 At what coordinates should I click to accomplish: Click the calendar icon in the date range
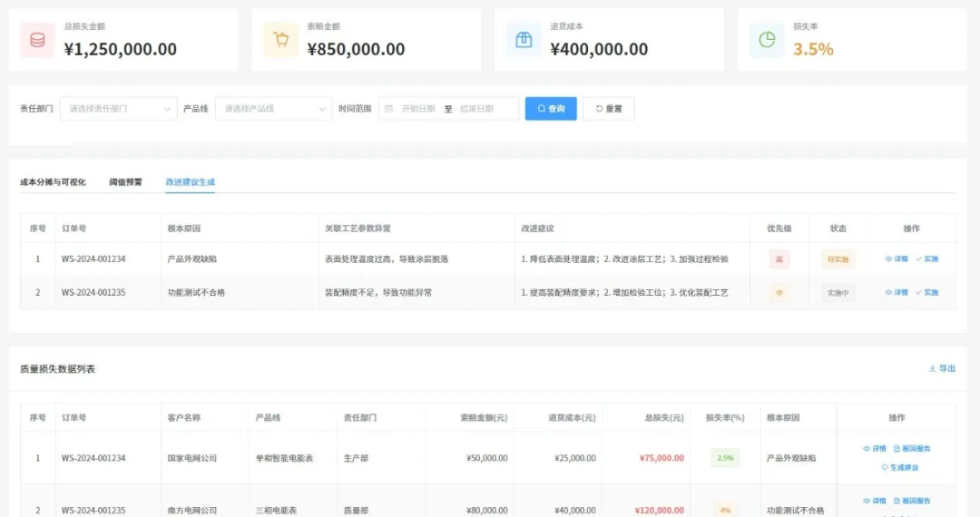click(389, 109)
